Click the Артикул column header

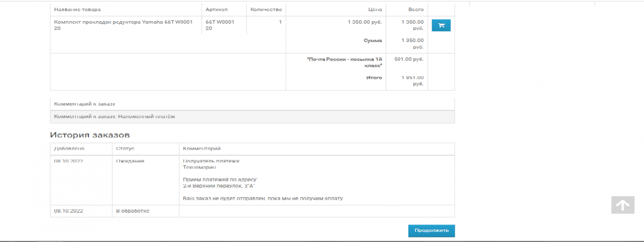(217, 10)
